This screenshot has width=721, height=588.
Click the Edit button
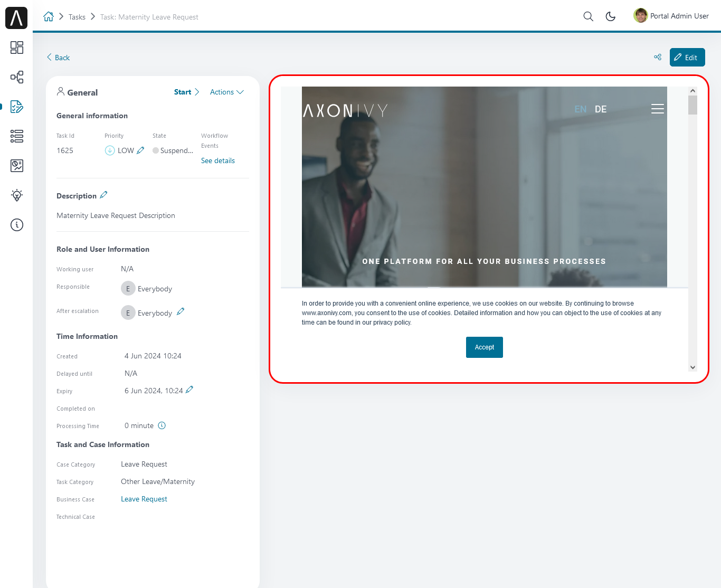click(x=687, y=57)
